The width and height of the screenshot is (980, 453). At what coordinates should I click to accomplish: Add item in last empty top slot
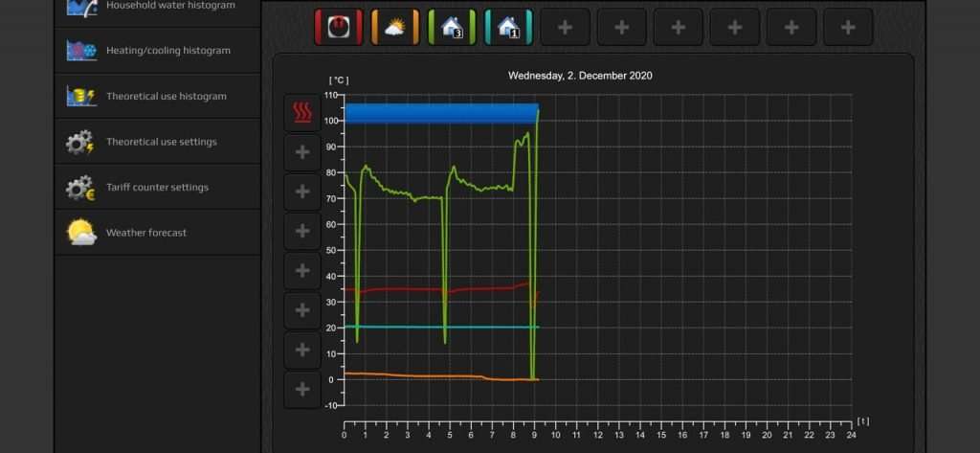848,27
